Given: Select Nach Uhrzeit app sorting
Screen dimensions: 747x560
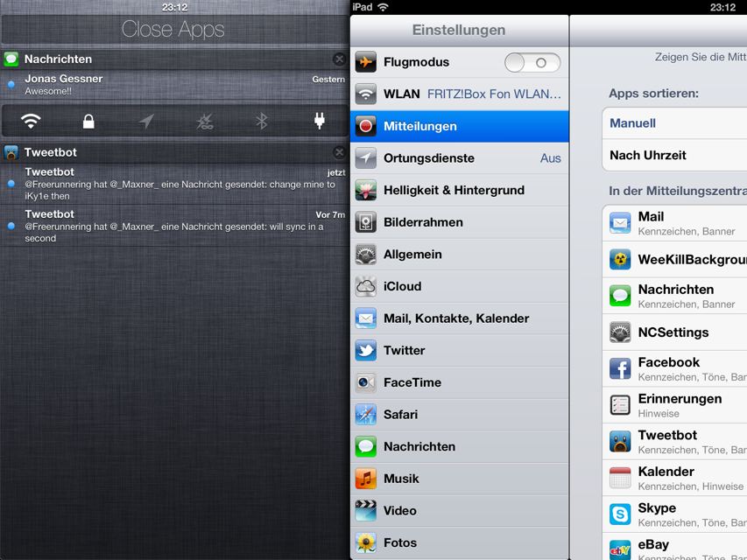Looking at the screenshot, I should click(674, 155).
